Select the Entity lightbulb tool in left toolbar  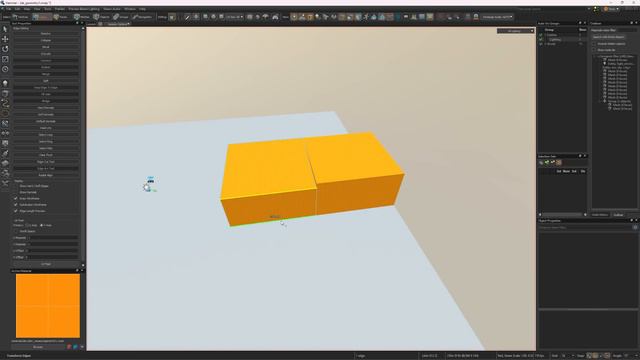(5, 83)
